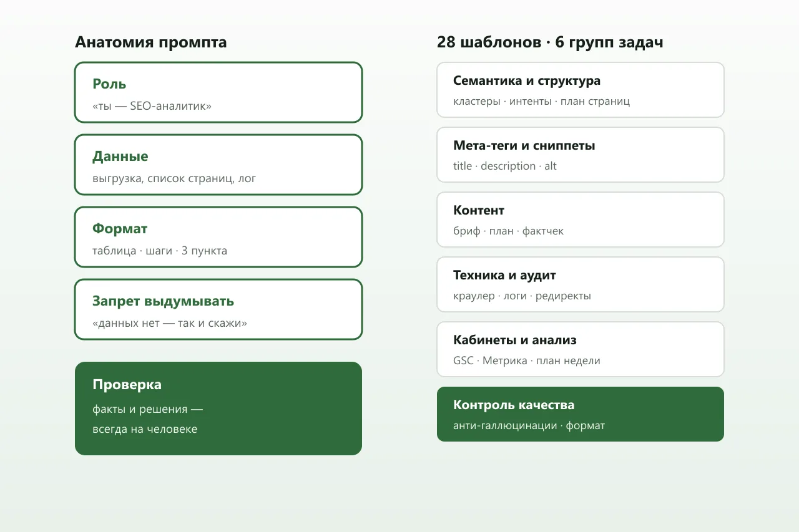Click 'анти-галлюцинации · формат' text
The image size is (799, 532).
[529, 425]
